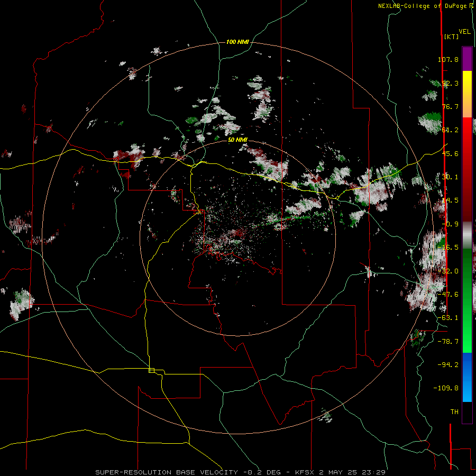Click the 45.6 velocity scale value
This screenshot has height=476, width=476.
click(x=450, y=153)
